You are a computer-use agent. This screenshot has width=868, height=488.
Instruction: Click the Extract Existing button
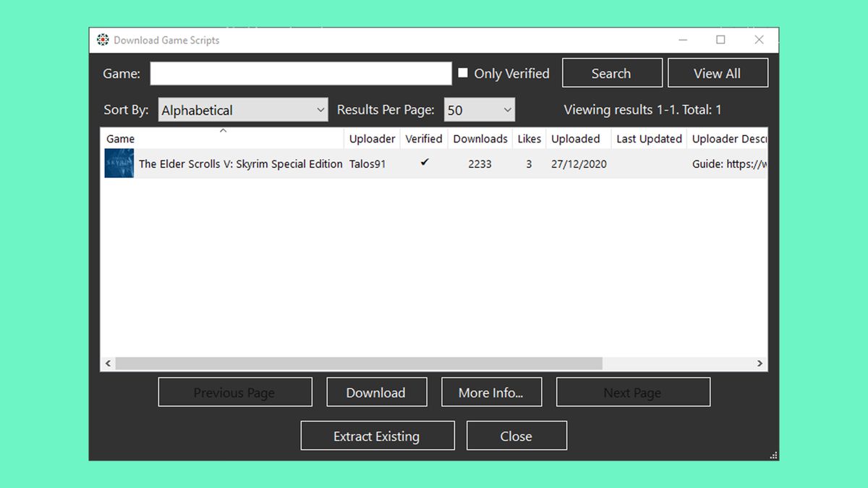coord(378,436)
